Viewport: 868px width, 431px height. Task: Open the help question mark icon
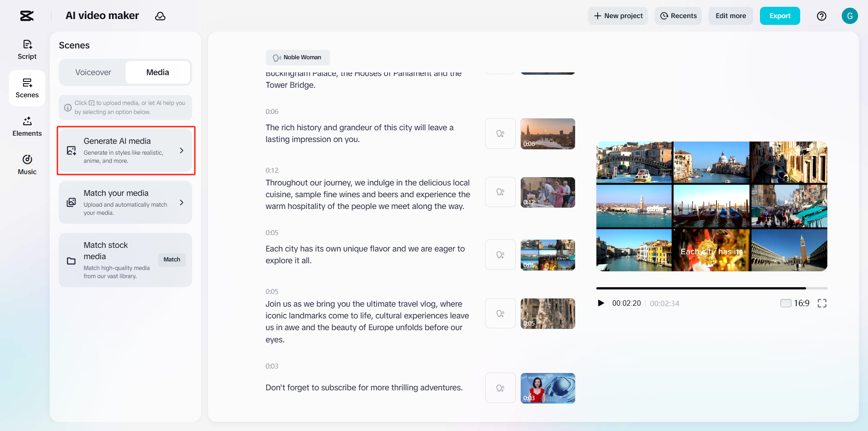click(x=821, y=16)
